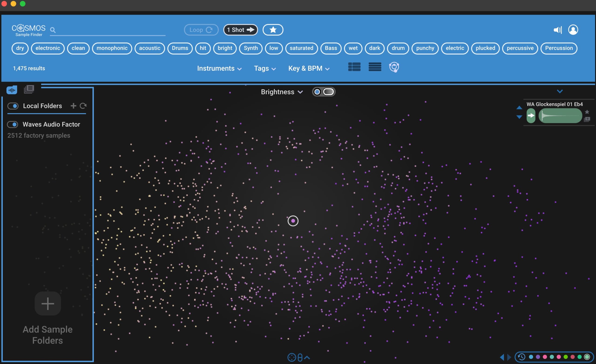Select the compact list view icon
Image resolution: width=596 pixels, height=364 pixels.
(x=375, y=67)
